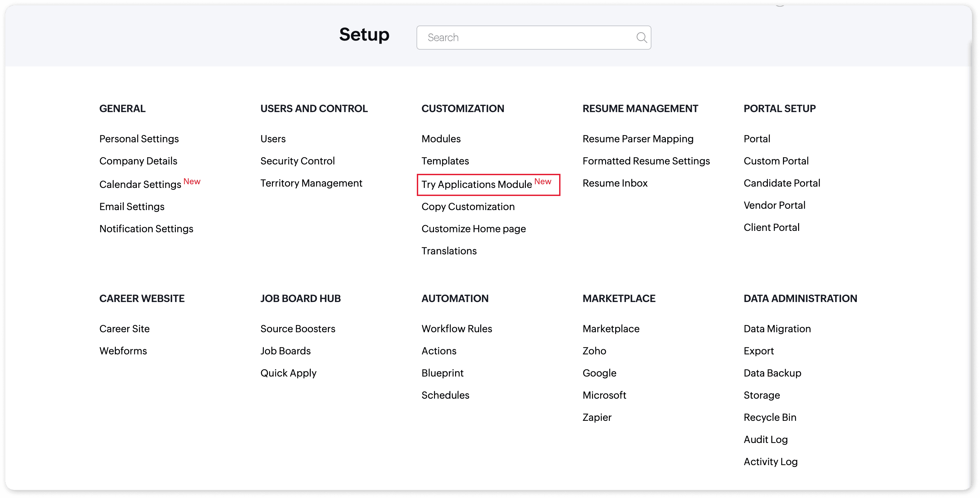Click the Setup search input field
This screenshot has width=980, height=498.
click(529, 37)
